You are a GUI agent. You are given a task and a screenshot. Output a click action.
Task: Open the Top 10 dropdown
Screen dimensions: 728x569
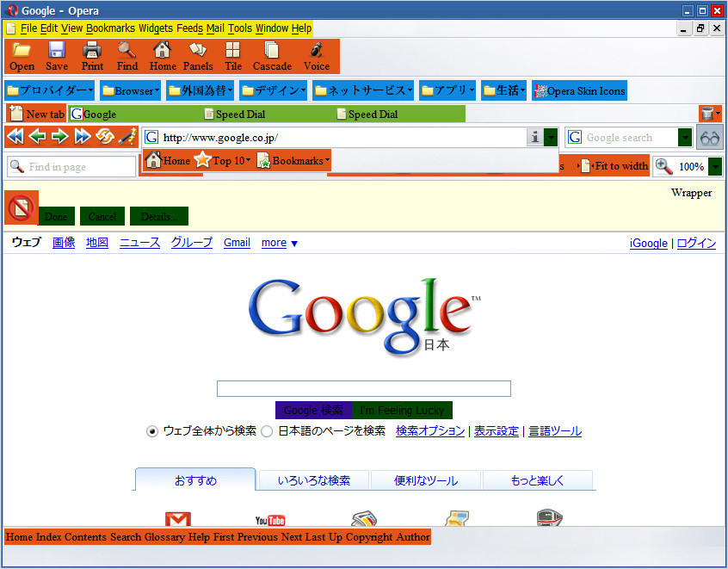pyautogui.click(x=222, y=161)
